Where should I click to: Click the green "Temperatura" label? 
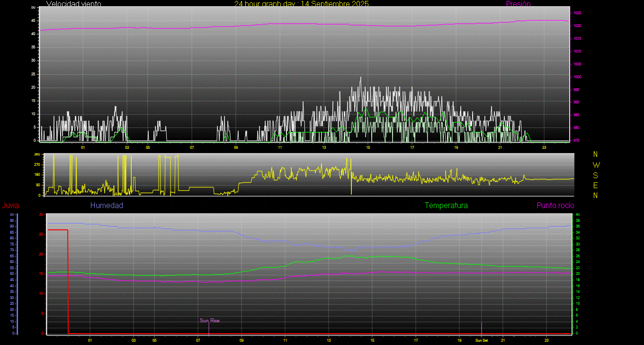pos(446,206)
